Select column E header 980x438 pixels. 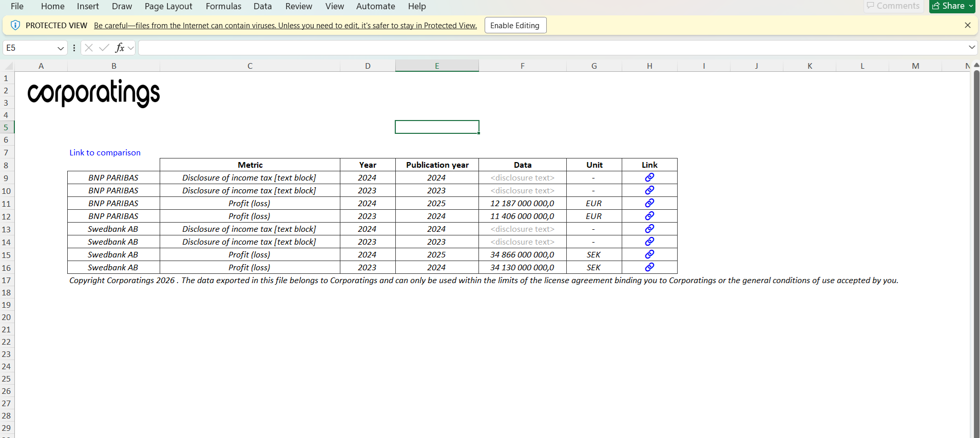pyautogui.click(x=437, y=66)
